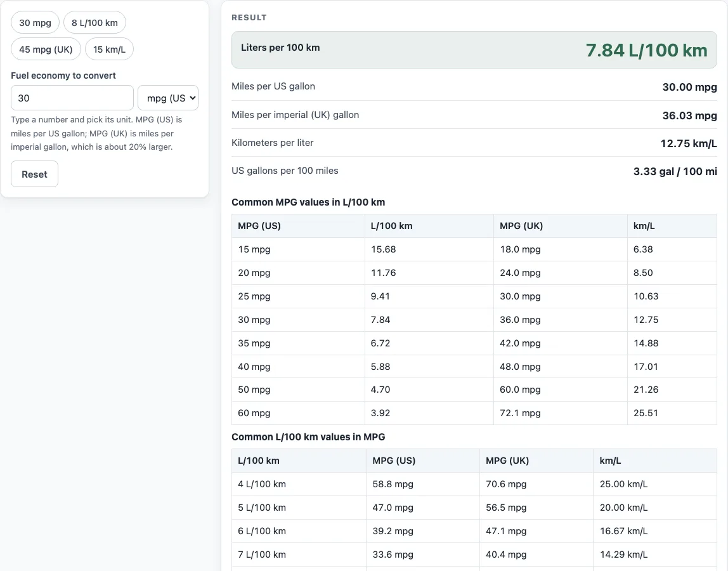Screen dimensions: 728x571
Task: Open the mpg (US) unit dropdown
Action: click(x=168, y=98)
